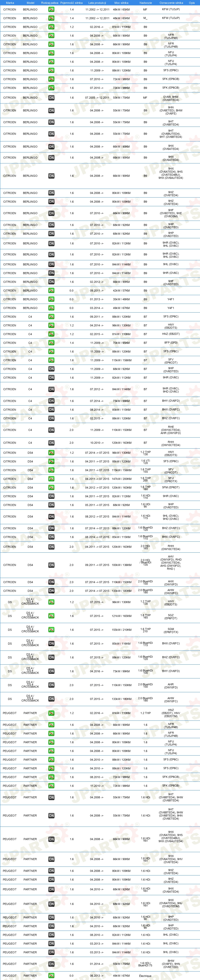Click the 'Oznaczenie silnika' column header
200x980 pixels.
pos(171,3)
